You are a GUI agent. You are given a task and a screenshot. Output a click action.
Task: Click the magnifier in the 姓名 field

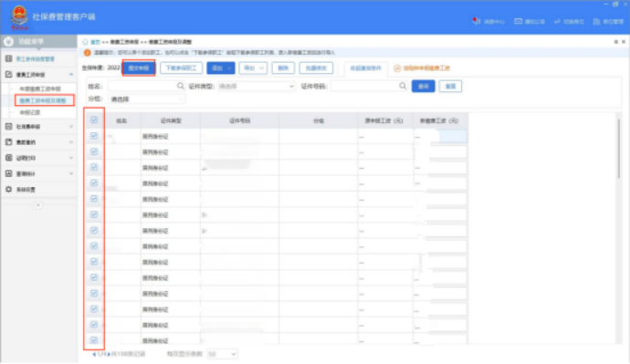point(181,86)
